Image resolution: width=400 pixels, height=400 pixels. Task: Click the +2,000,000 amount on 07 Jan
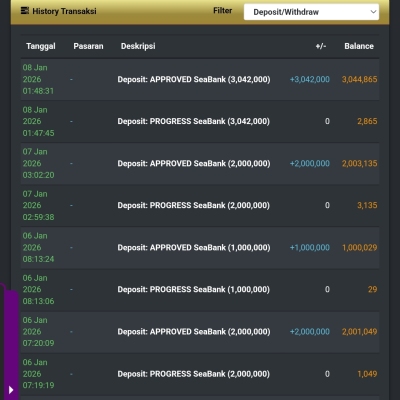tap(310, 163)
